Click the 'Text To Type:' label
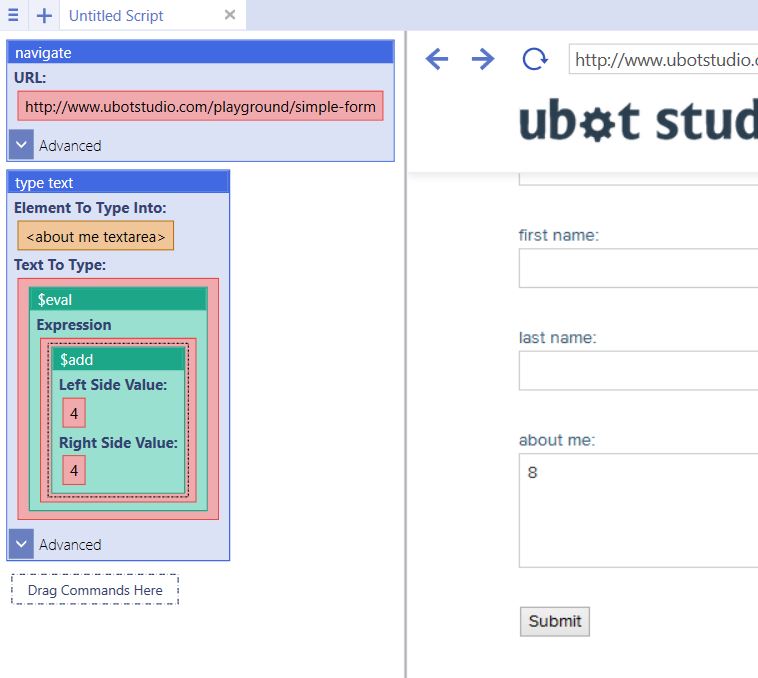The width and height of the screenshot is (758, 678). 60,265
